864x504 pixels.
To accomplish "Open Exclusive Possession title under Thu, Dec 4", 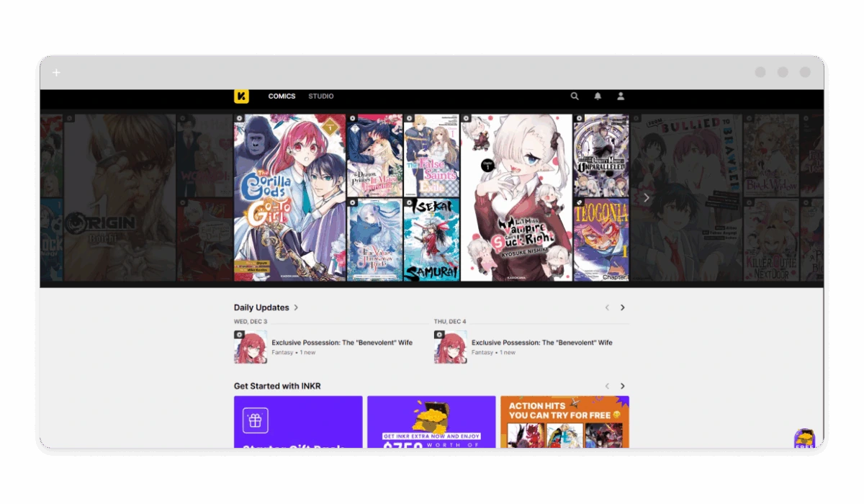I will pyautogui.click(x=541, y=343).
